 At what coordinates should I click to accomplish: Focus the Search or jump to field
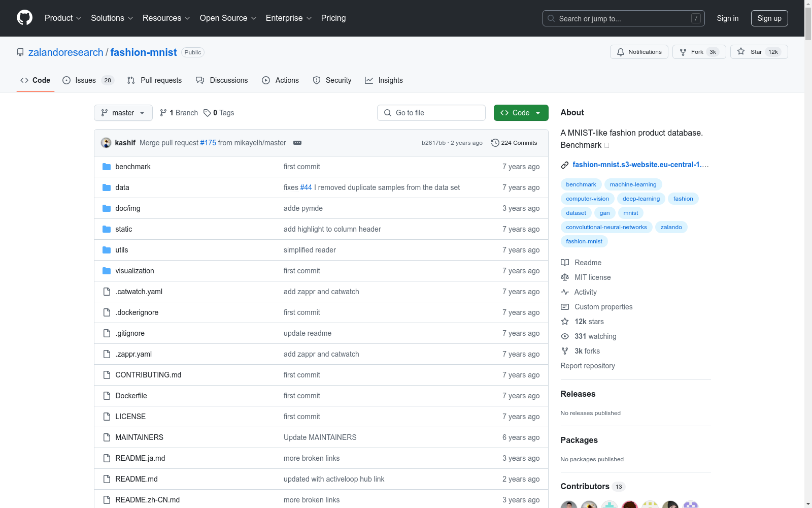tap(623, 18)
